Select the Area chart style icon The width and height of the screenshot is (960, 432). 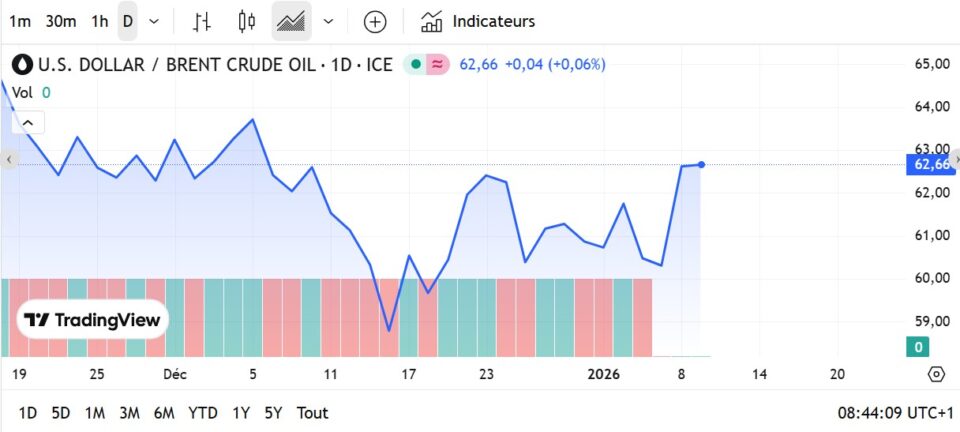click(291, 21)
